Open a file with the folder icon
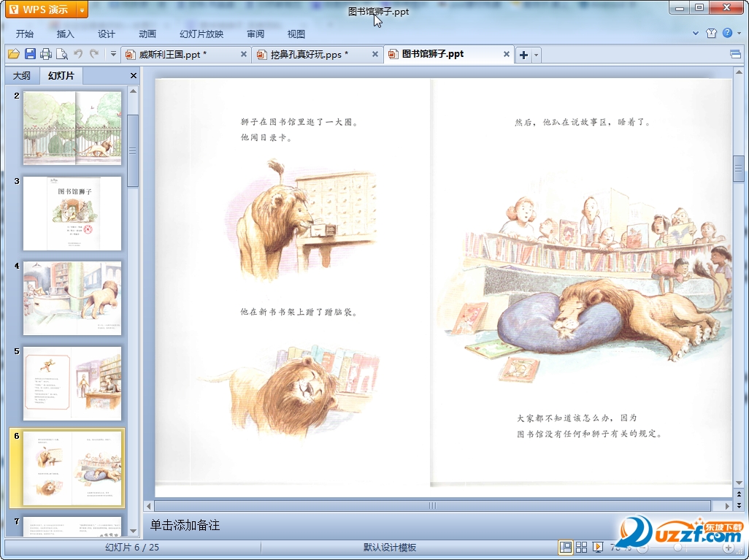Image resolution: width=749 pixels, height=560 pixels. [x=14, y=54]
